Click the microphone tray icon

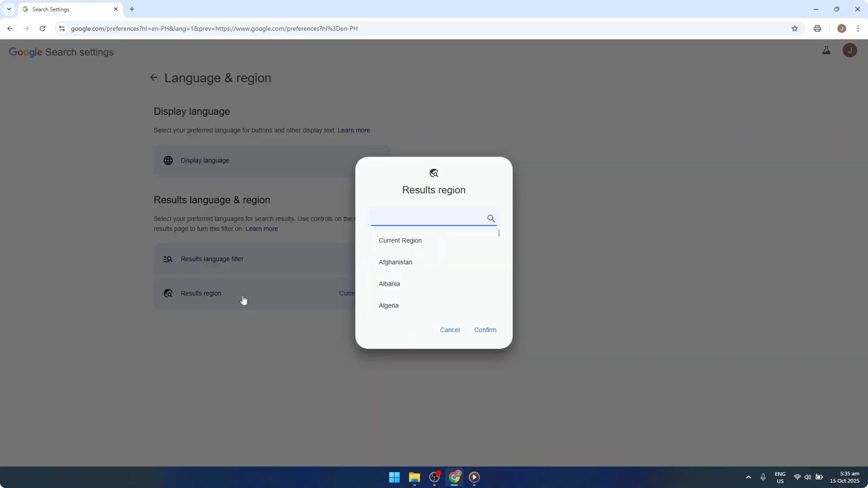click(x=763, y=477)
